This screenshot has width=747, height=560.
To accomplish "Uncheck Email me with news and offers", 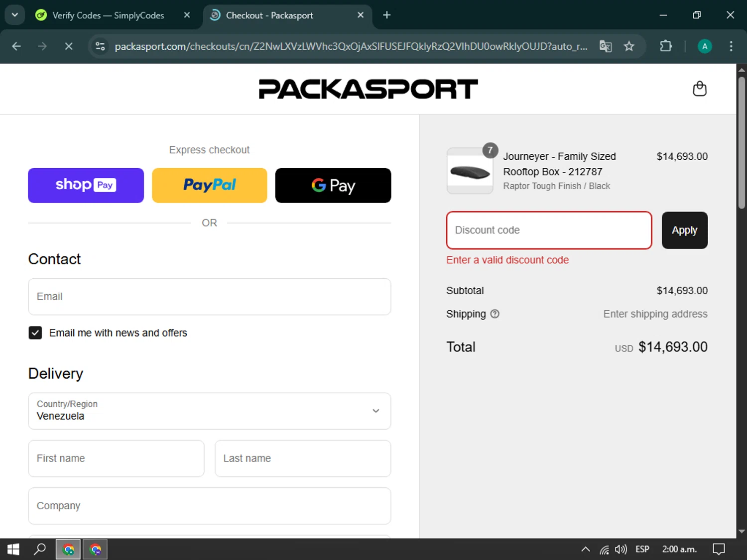I will [35, 333].
